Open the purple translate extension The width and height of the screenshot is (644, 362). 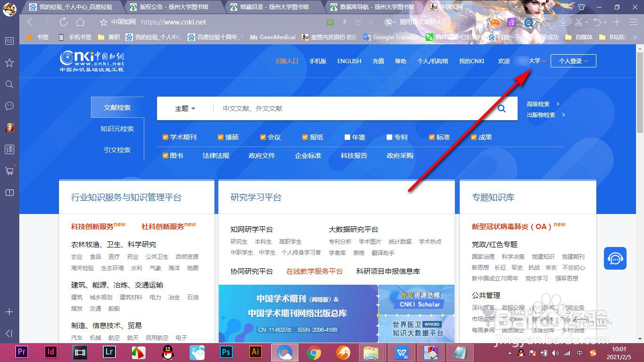[512, 22]
